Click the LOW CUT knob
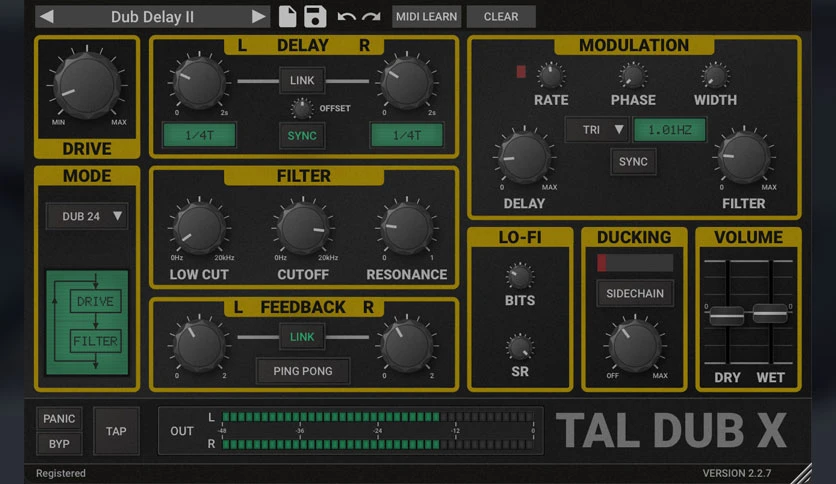Viewport: 836px width, 484px height. coord(199,228)
